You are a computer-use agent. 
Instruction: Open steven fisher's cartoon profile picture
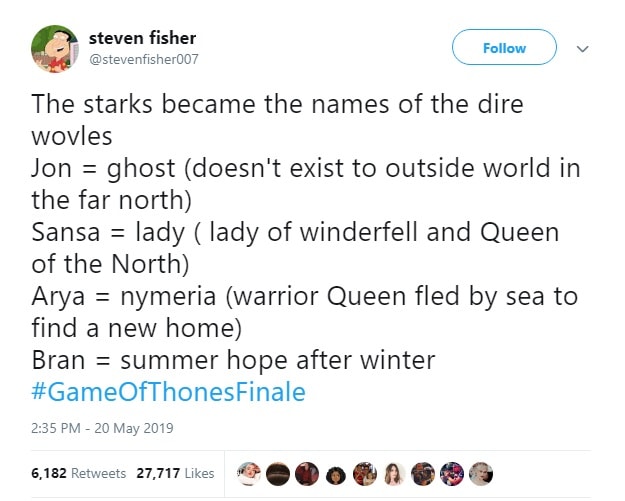point(55,49)
